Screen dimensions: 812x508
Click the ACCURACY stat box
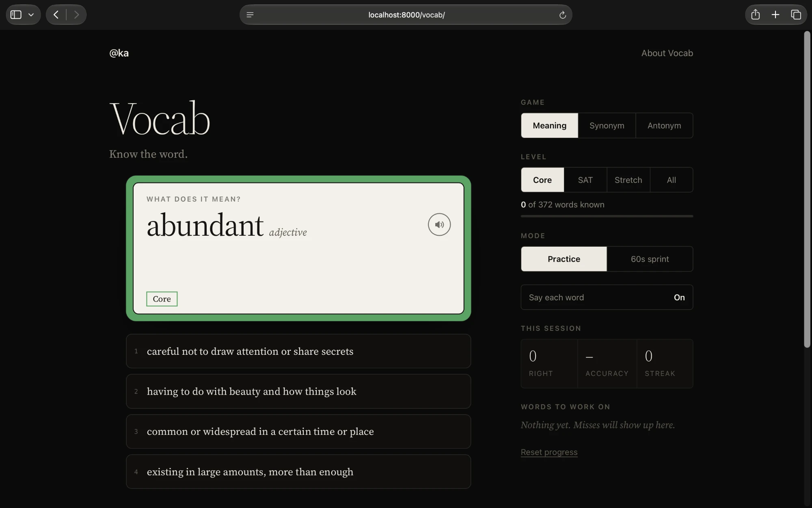(607, 364)
